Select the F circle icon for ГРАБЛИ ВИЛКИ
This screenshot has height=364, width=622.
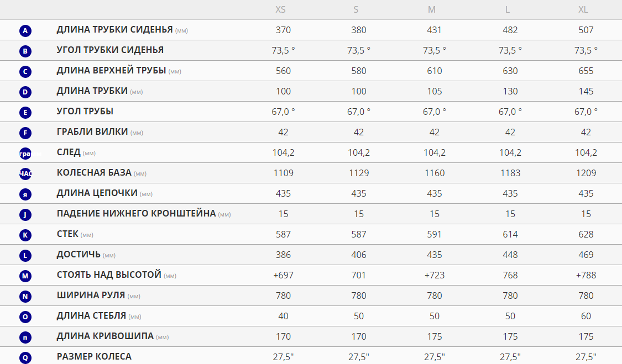[25, 133]
